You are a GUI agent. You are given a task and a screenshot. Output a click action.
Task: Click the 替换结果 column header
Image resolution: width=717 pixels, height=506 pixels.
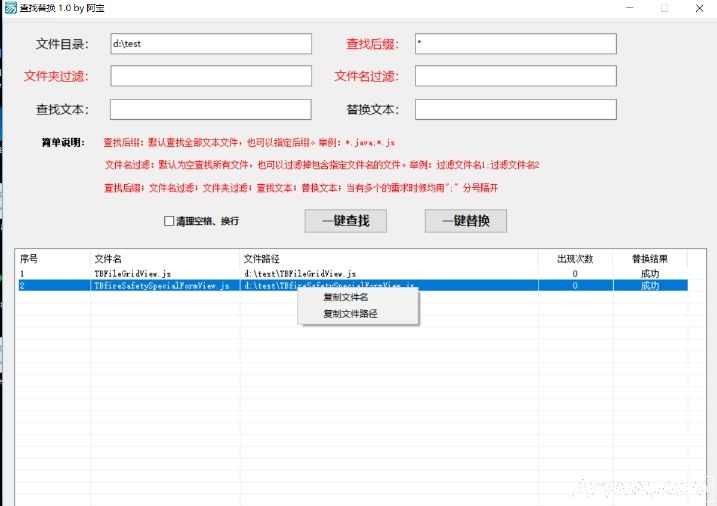click(650, 259)
